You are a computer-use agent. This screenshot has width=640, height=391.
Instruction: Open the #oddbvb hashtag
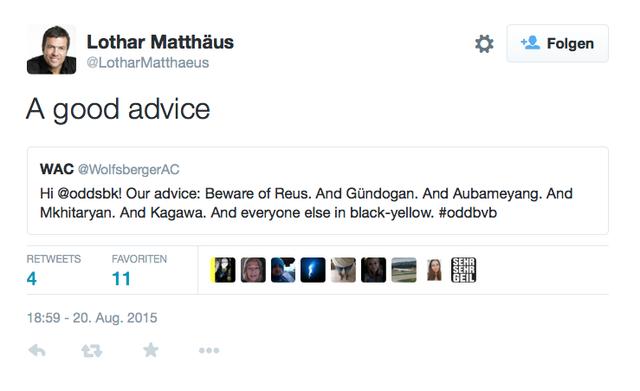[468, 212]
